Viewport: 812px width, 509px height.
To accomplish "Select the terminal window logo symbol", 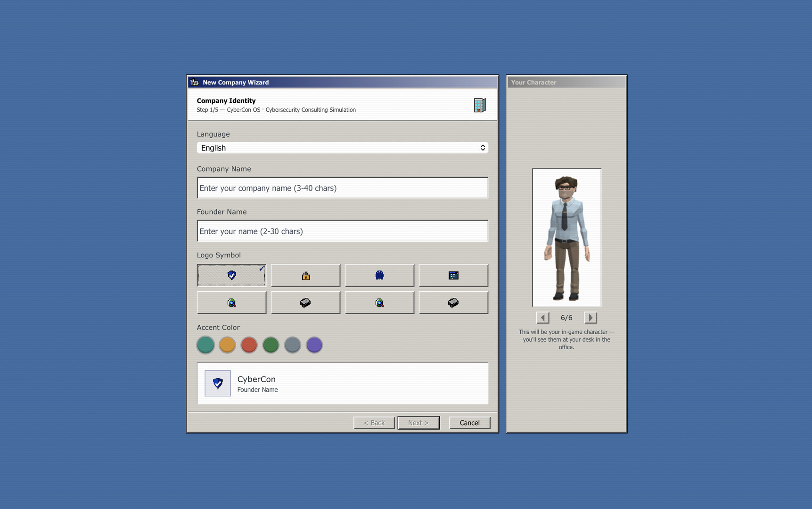I will tap(453, 275).
